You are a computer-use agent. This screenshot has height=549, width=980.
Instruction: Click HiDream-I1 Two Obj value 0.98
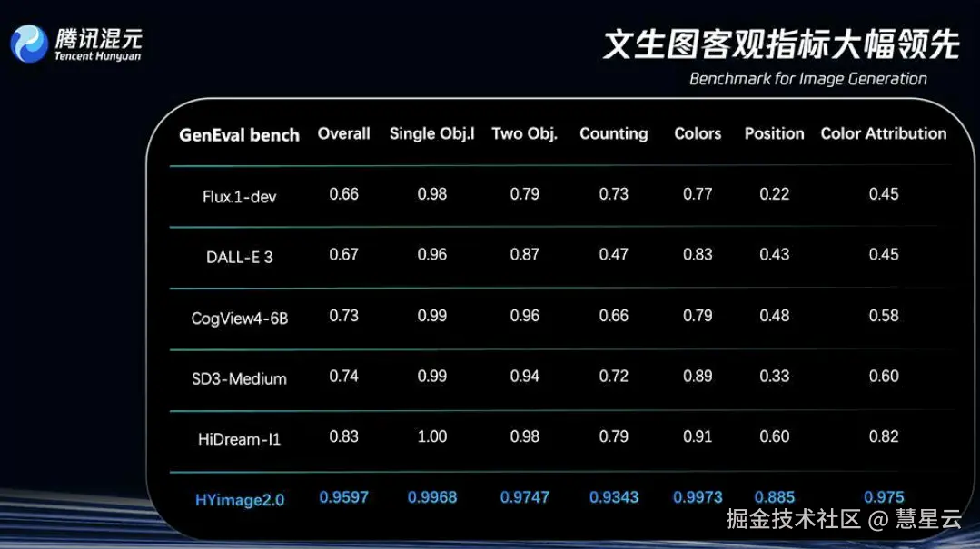click(x=524, y=437)
